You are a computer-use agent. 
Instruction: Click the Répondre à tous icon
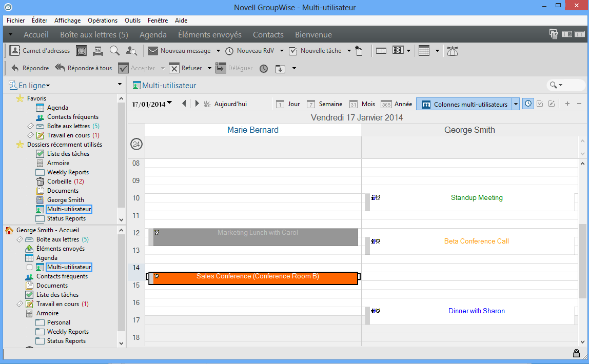coord(60,68)
